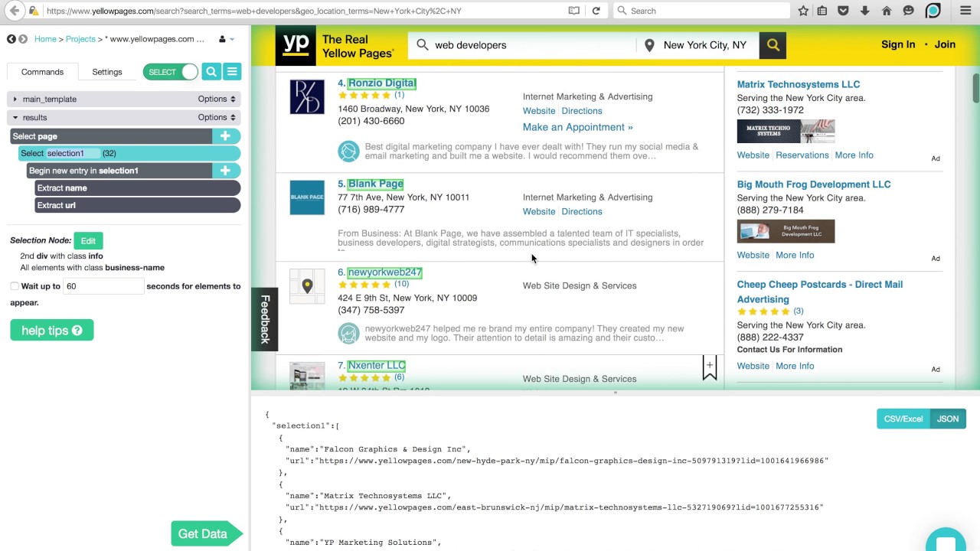
Task: Click the YP logo
Action: coord(296,45)
